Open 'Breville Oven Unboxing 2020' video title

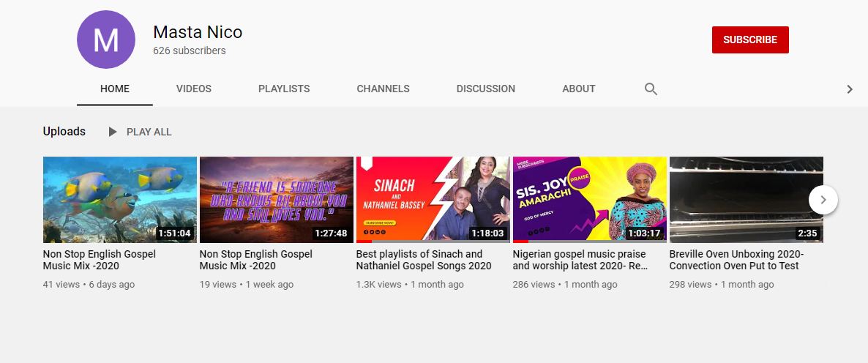pyautogui.click(x=736, y=260)
